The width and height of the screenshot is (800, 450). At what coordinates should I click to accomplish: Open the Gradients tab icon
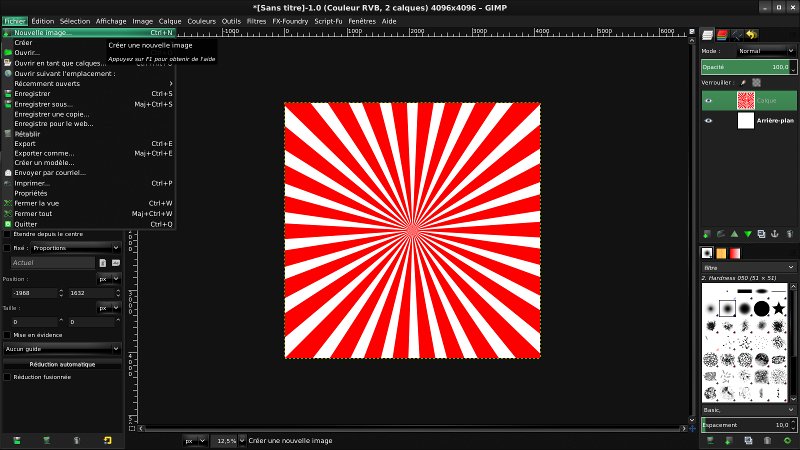(735, 253)
